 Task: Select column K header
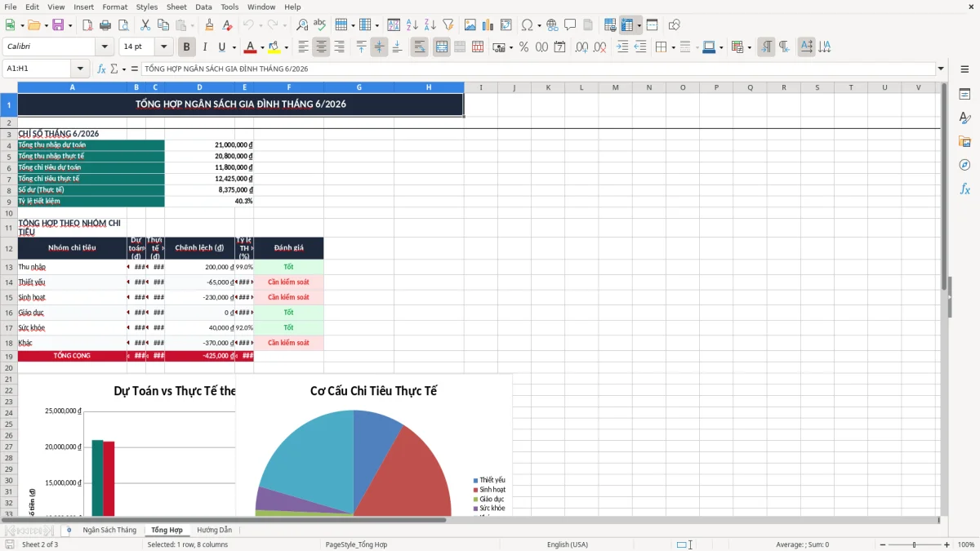tap(548, 87)
